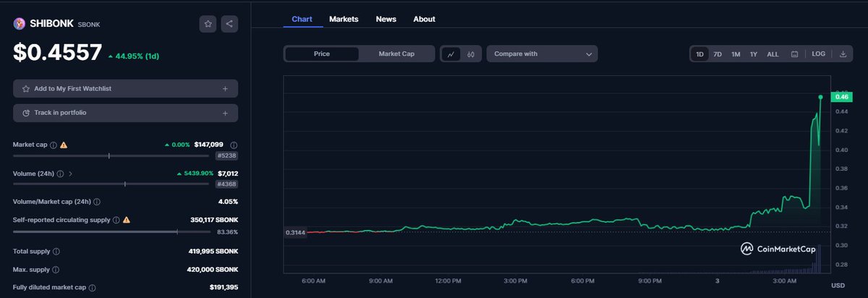Click #4368 volume rank badge
Image resolution: width=868 pixels, height=298 pixels.
coord(226,184)
